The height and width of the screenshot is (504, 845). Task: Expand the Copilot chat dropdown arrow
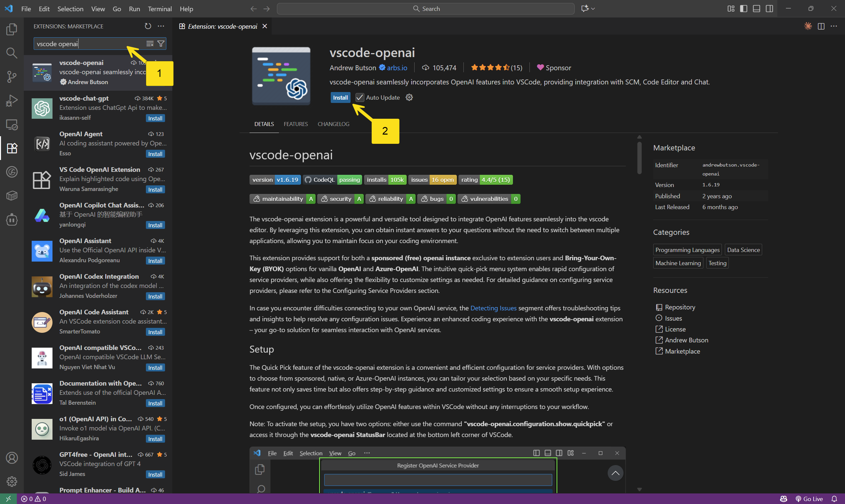(x=593, y=9)
